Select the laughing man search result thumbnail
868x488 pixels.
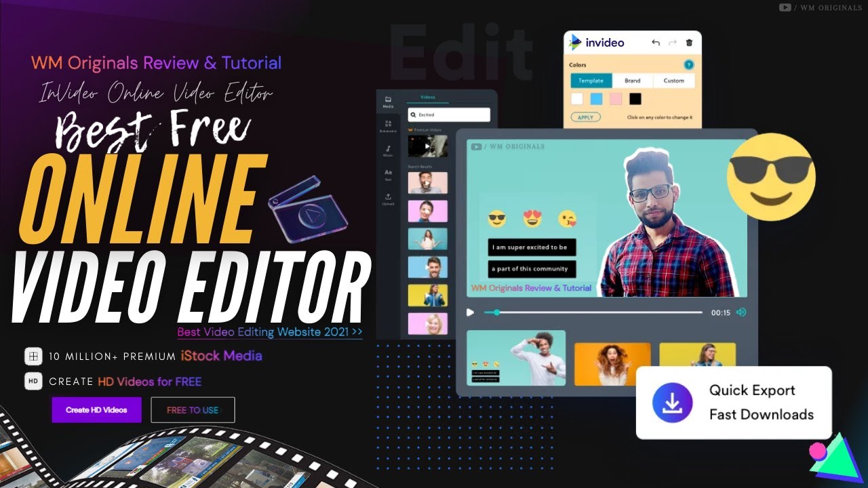428,183
